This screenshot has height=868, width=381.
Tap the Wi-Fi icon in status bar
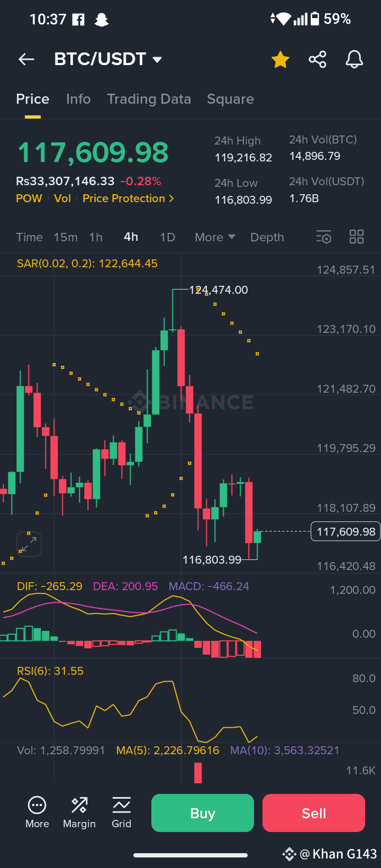[x=283, y=19]
